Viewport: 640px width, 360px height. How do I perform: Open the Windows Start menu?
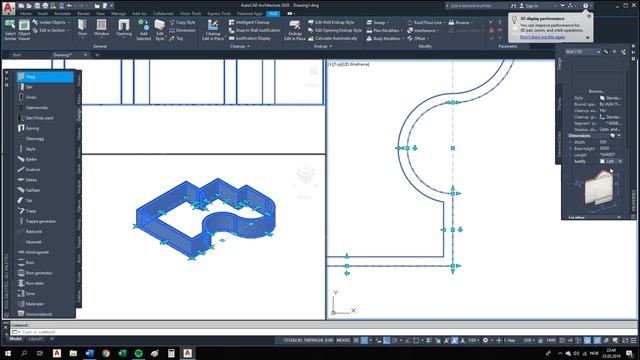click(x=7, y=353)
